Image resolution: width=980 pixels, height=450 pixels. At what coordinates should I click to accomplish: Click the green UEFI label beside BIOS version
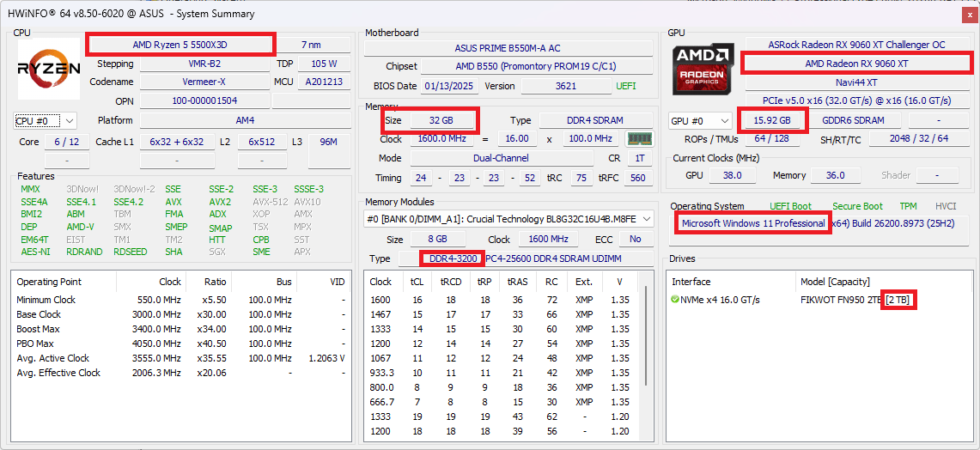pyautogui.click(x=625, y=86)
